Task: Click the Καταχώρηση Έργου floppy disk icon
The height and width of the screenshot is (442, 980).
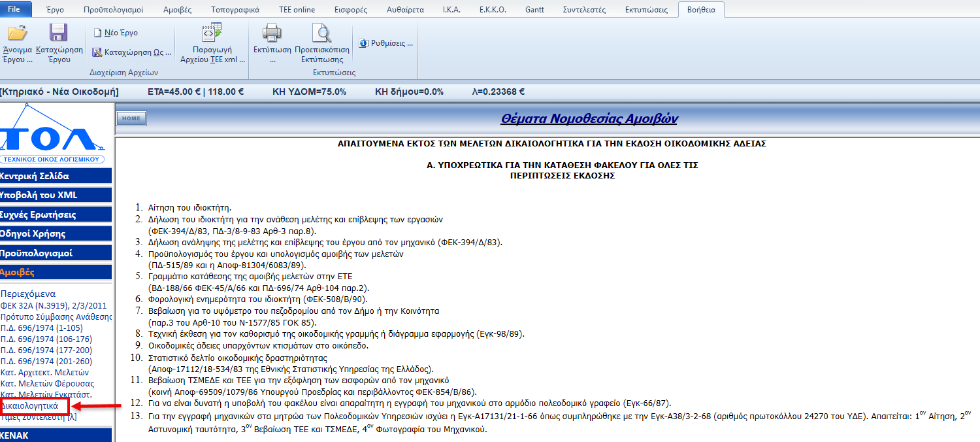Action: coord(59,33)
